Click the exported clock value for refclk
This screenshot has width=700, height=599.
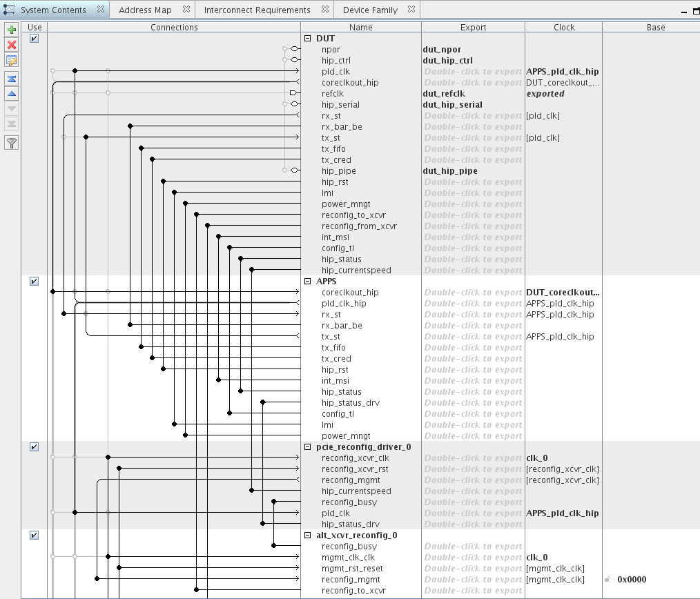tap(545, 94)
